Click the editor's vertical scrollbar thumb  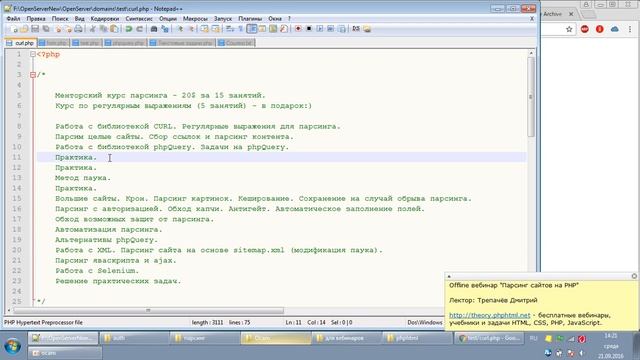coord(531,97)
